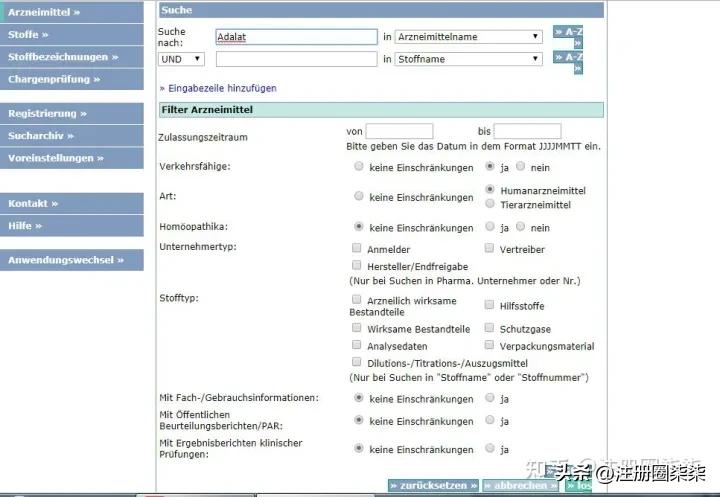Check the Hersteller/Endfreigabe checkbox
720x497 pixels.
[356, 265]
